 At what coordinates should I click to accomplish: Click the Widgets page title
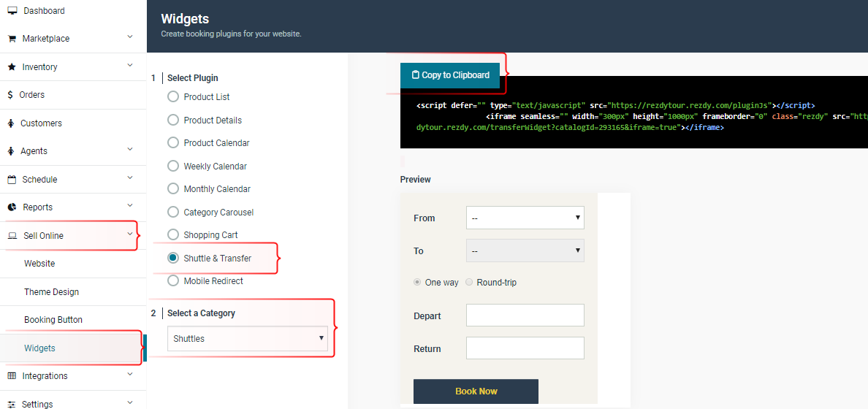[x=185, y=19]
